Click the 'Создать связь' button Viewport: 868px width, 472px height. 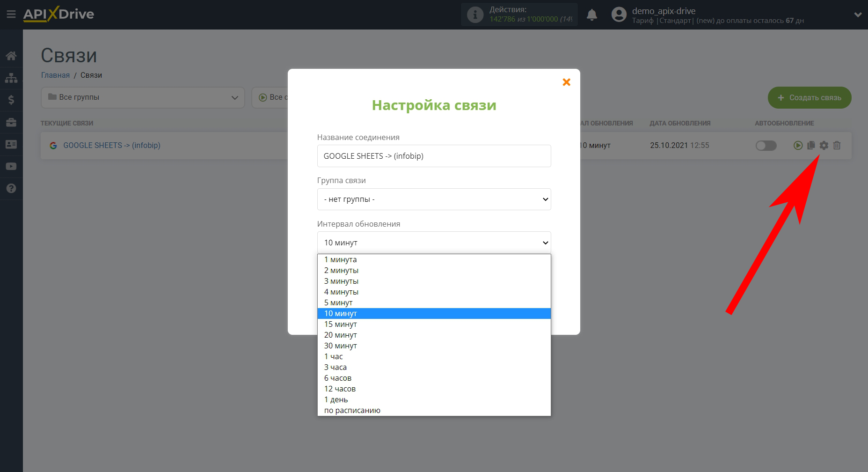[810, 97]
